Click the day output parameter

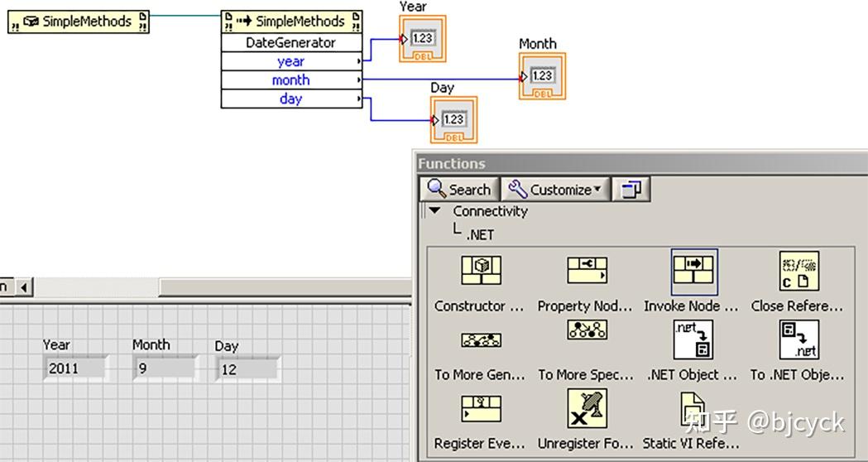coord(292,99)
